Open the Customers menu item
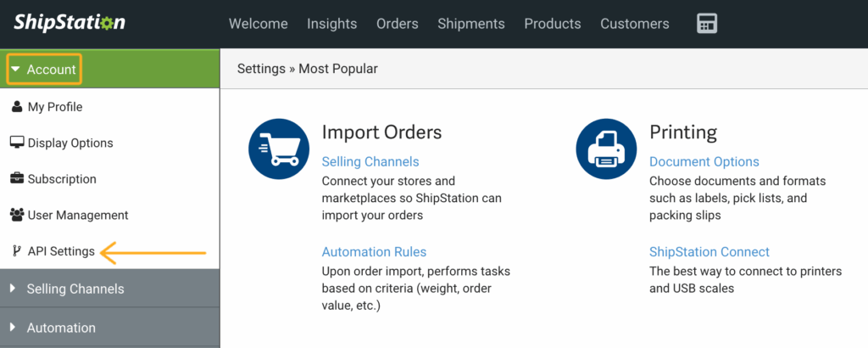 coord(635,24)
